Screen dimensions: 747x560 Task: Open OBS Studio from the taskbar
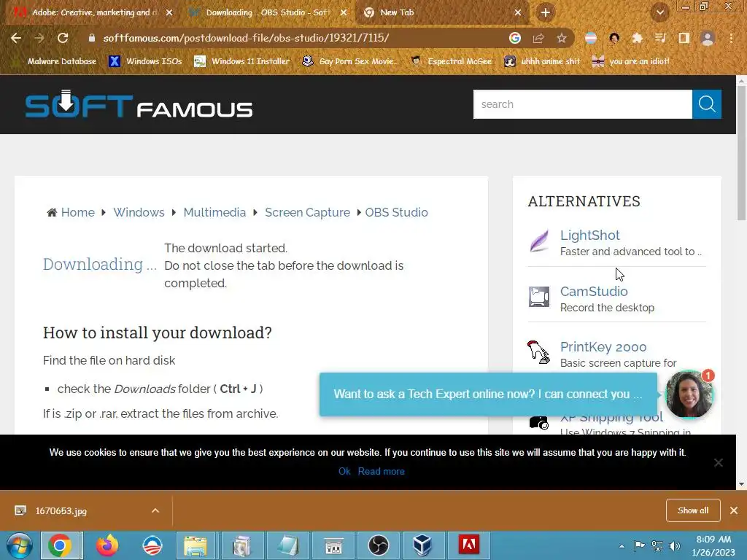(379, 545)
